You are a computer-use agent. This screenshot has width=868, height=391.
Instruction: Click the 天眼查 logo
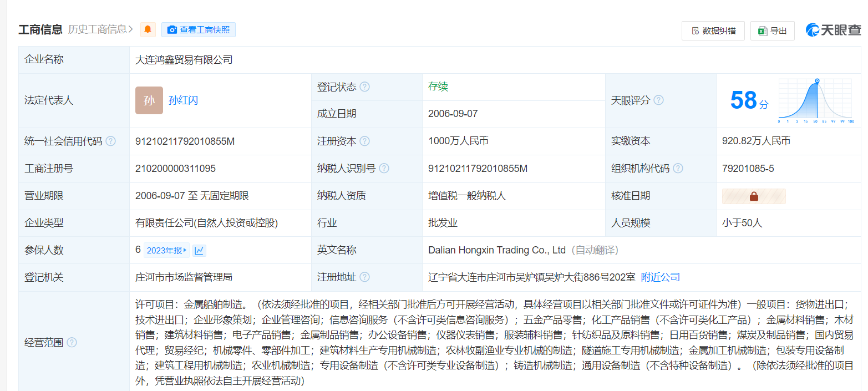(833, 31)
